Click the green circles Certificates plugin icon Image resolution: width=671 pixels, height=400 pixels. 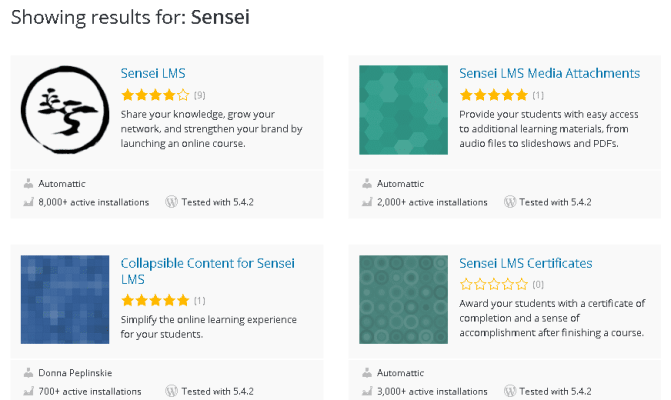403,299
